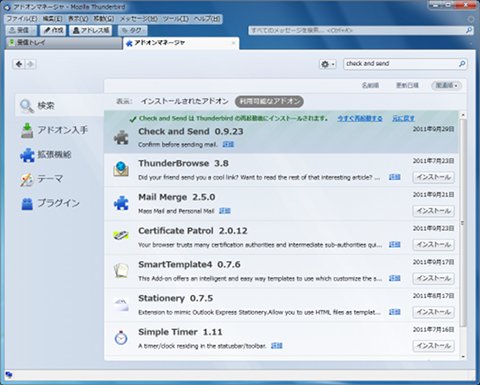Switch to the アドオンマネージャ tab
The width and height of the screenshot is (480, 385).
180,43
